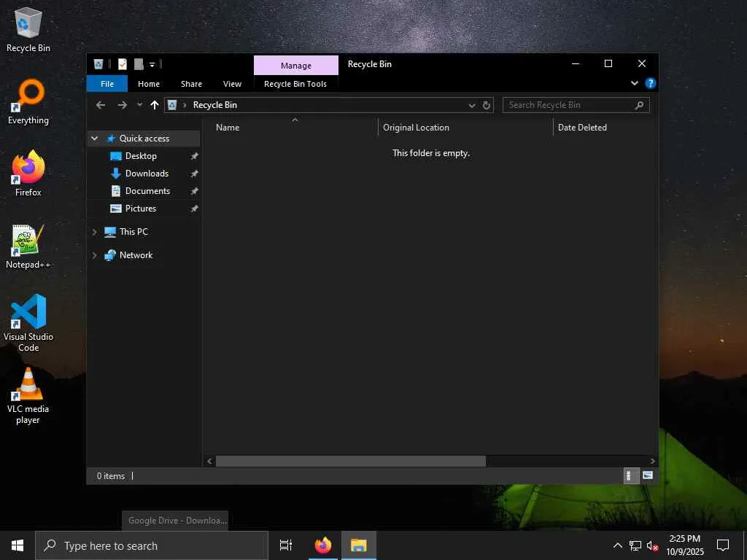Open Desktop in navigation pane

coord(141,156)
